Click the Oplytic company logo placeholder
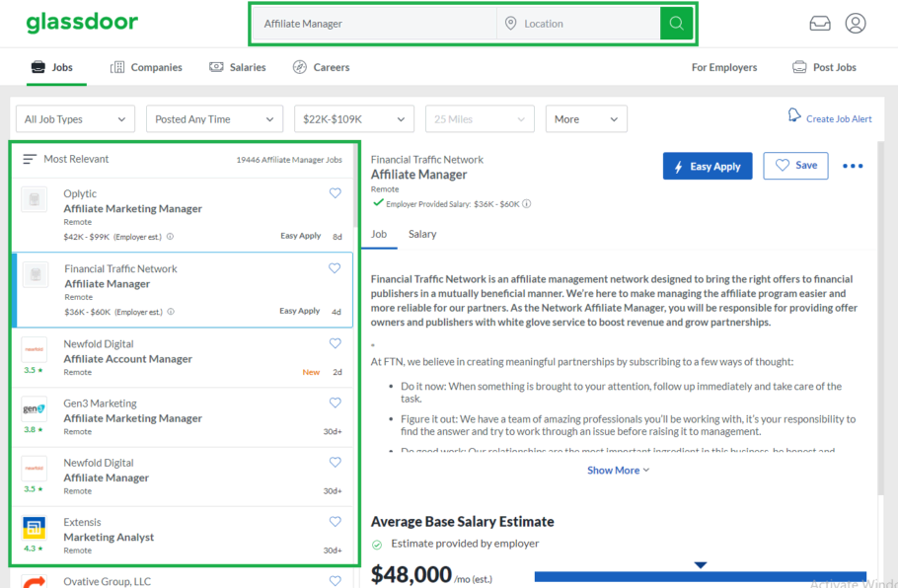 click(34, 200)
